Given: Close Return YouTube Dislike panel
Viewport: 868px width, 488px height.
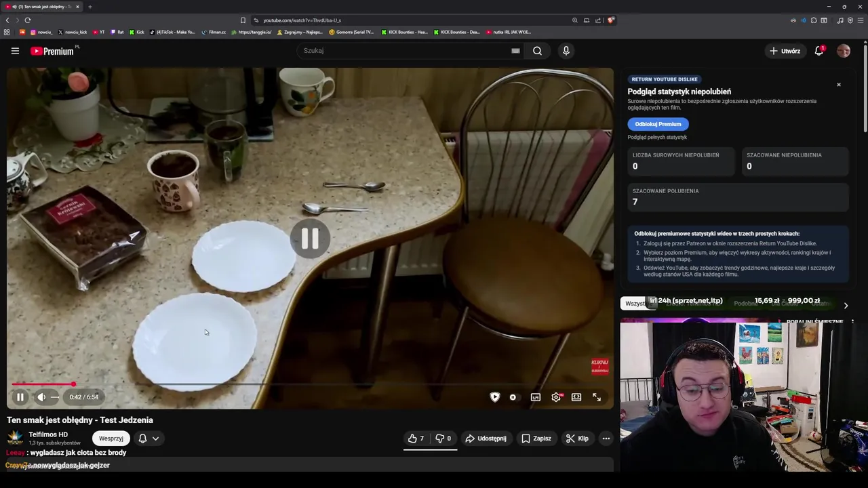Looking at the screenshot, I should [x=839, y=85].
